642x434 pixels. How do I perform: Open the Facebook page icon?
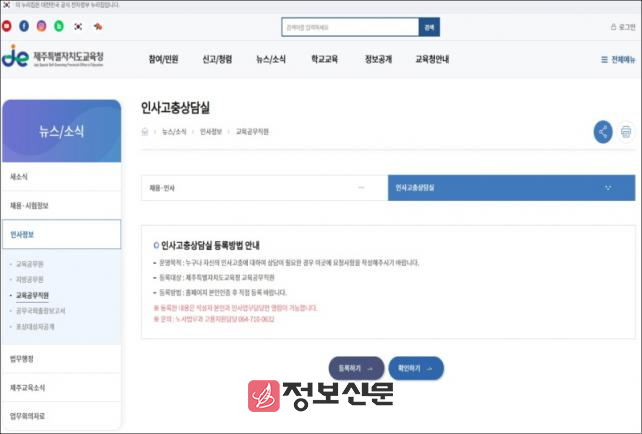(x=25, y=26)
